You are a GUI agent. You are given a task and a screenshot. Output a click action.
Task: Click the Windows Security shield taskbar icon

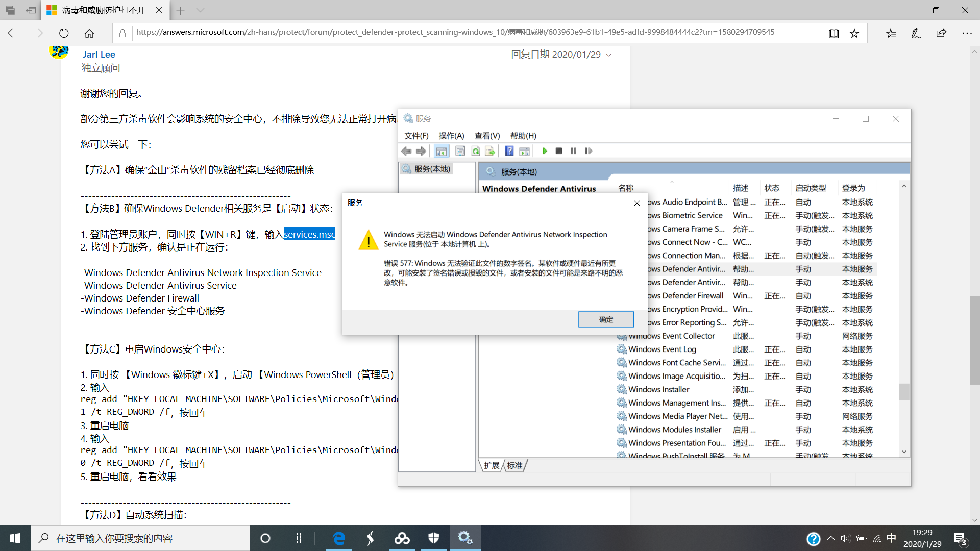coord(434,538)
